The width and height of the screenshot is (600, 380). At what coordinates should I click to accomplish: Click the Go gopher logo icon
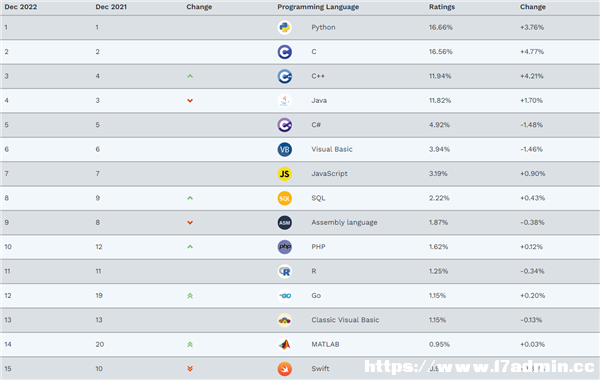[x=284, y=296]
